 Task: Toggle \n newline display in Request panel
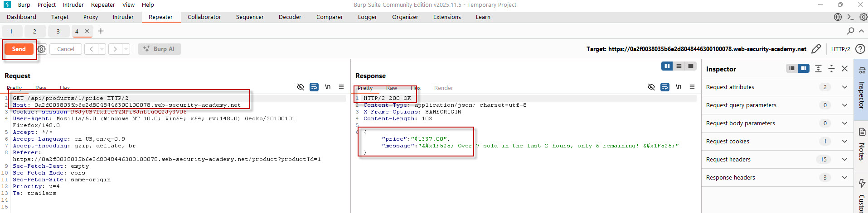tap(328, 87)
